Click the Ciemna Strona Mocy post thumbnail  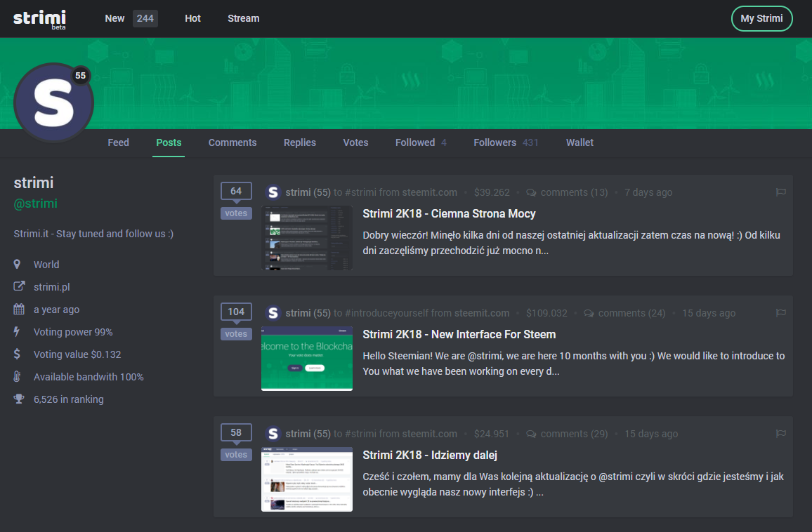(307, 238)
